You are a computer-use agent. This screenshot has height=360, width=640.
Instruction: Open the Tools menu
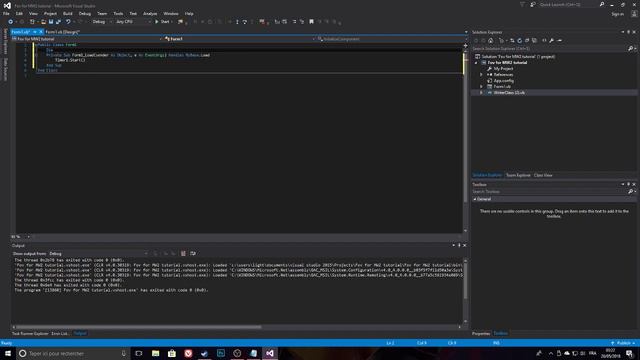(x=118, y=13)
